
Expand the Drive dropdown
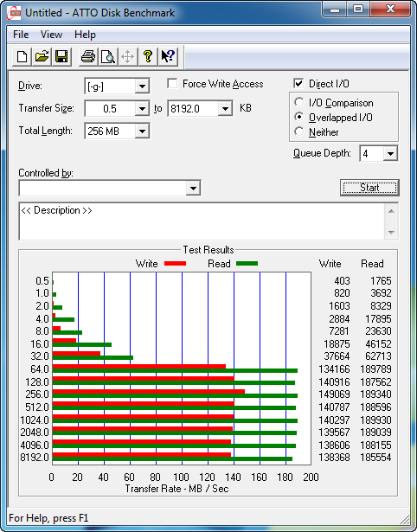142,87
